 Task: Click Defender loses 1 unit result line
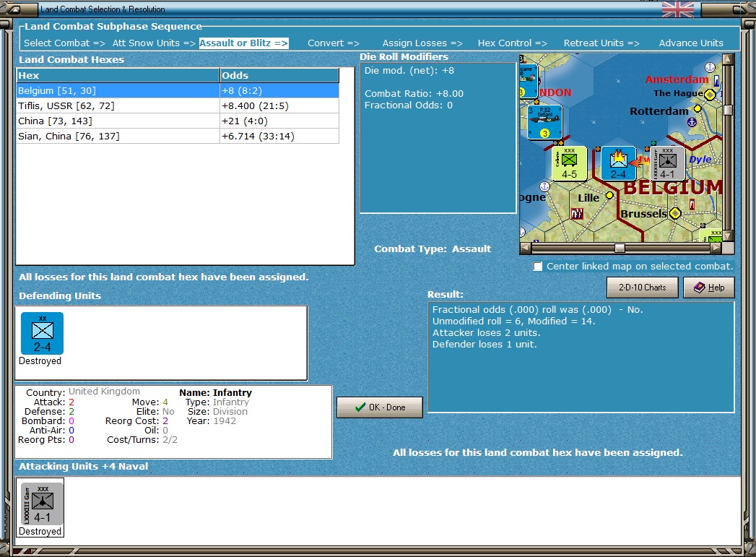coord(484,345)
